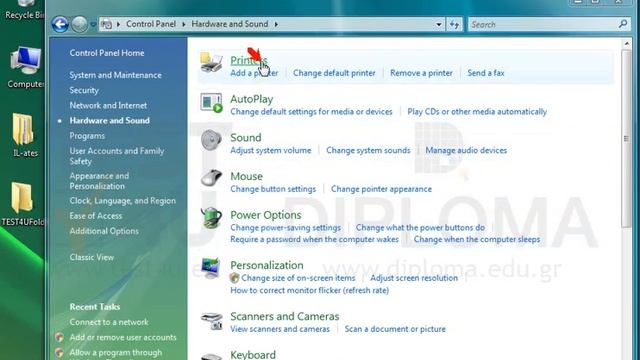Image resolution: width=640 pixels, height=360 pixels.
Task: Open the AutoPlay heading
Action: tap(251, 99)
